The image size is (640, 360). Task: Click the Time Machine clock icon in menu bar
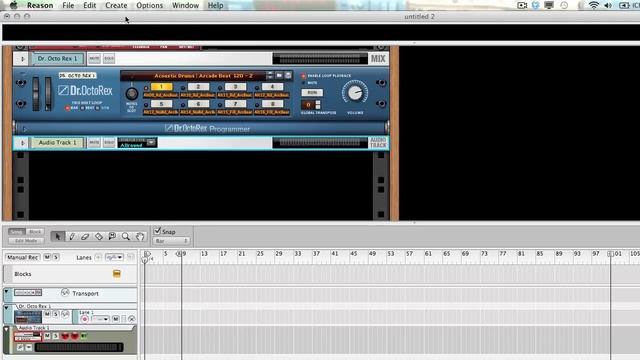(564, 5)
